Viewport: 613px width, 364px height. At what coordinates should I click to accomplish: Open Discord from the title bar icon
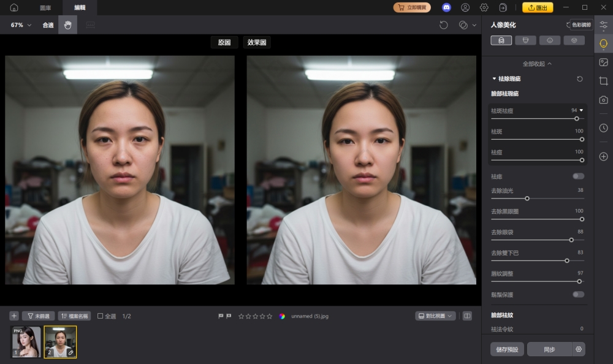(x=447, y=7)
